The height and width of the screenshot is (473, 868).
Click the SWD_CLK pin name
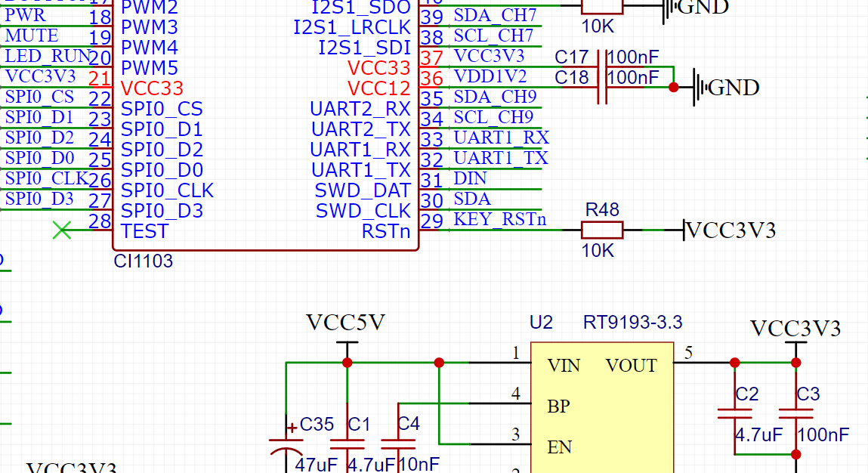click(x=363, y=211)
